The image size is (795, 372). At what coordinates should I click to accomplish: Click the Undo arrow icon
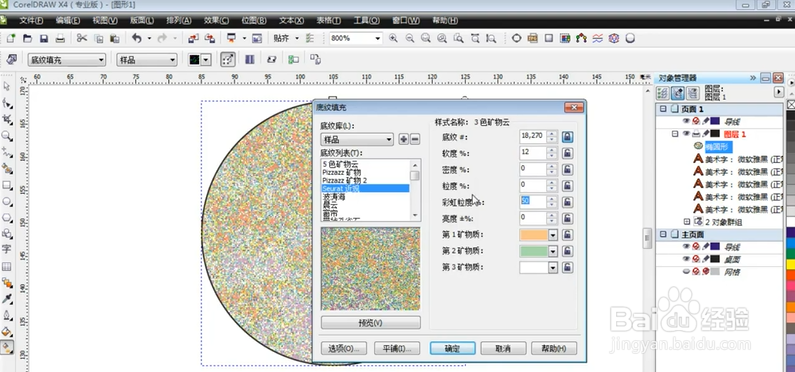[136, 39]
